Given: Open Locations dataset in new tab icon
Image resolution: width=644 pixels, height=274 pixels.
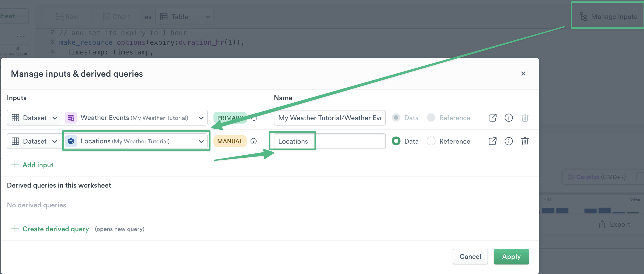Looking at the screenshot, I should [492, 141].
